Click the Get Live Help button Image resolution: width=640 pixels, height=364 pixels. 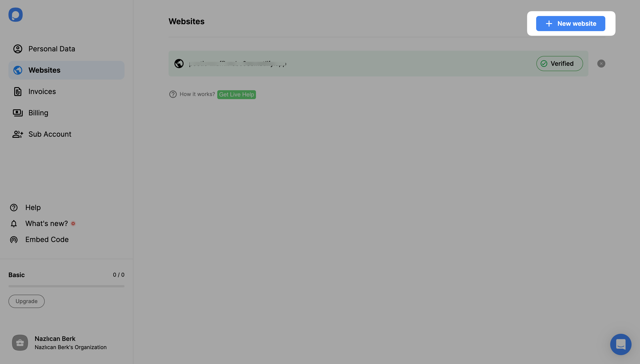click(236, 94)
